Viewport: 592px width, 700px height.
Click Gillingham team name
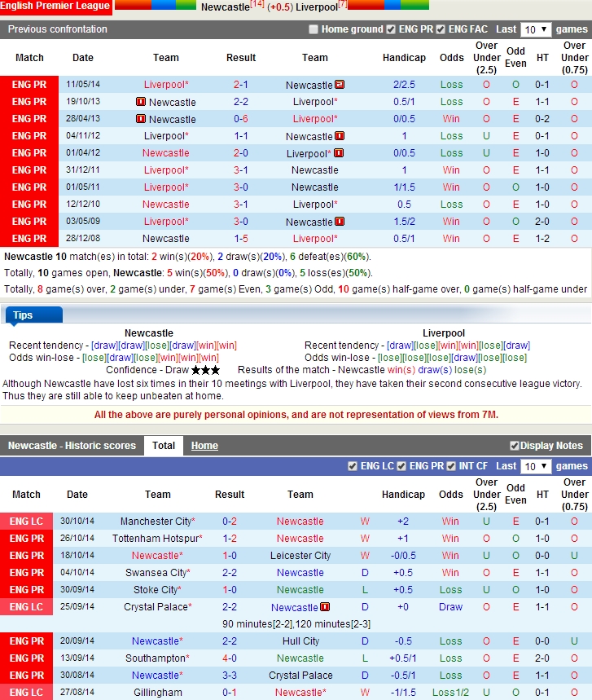[157, 693]
